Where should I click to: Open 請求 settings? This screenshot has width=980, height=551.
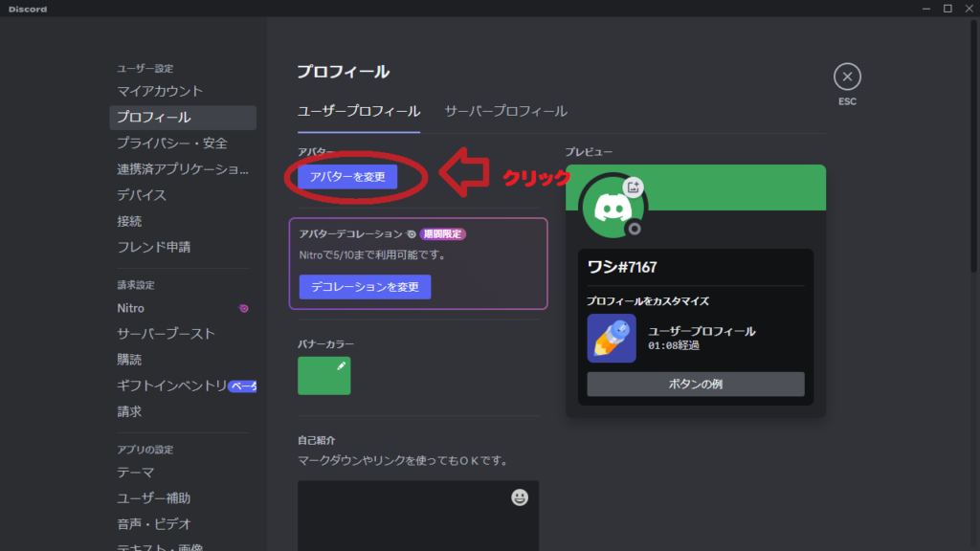183,411
